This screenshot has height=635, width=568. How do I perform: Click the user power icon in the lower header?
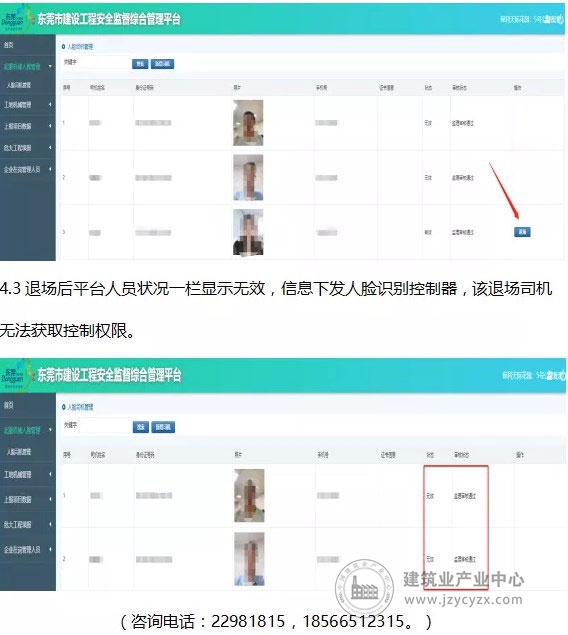[x=562, y=375]
